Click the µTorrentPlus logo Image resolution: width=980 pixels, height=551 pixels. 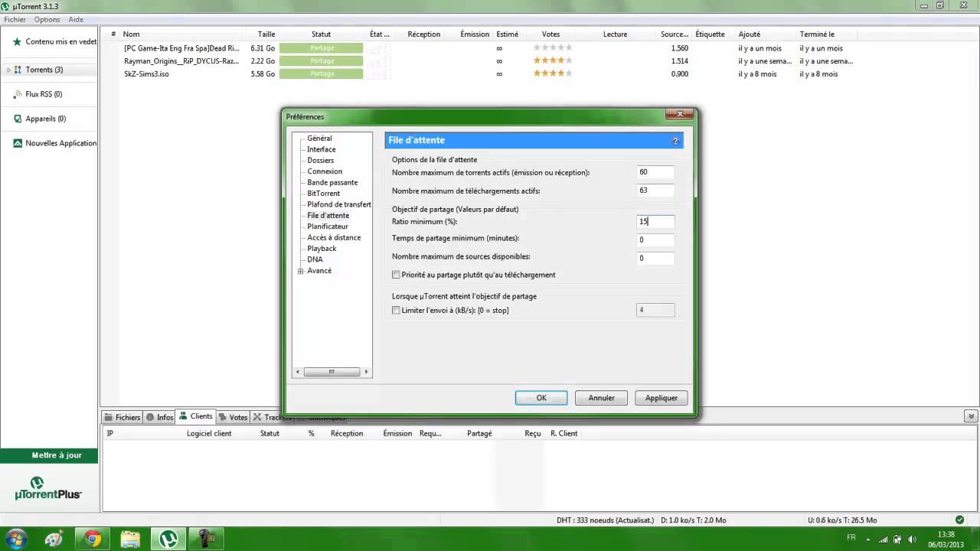(48, 487)
